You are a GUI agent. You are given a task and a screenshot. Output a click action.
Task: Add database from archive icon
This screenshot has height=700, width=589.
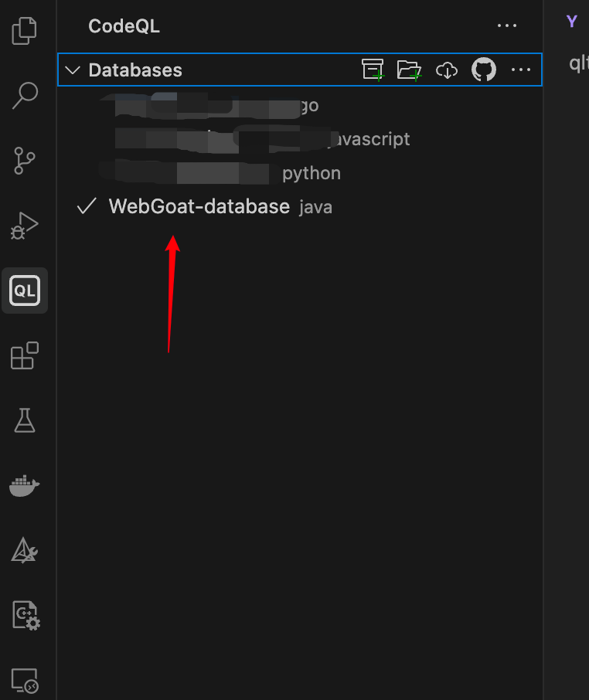click(x=373, y=70)
